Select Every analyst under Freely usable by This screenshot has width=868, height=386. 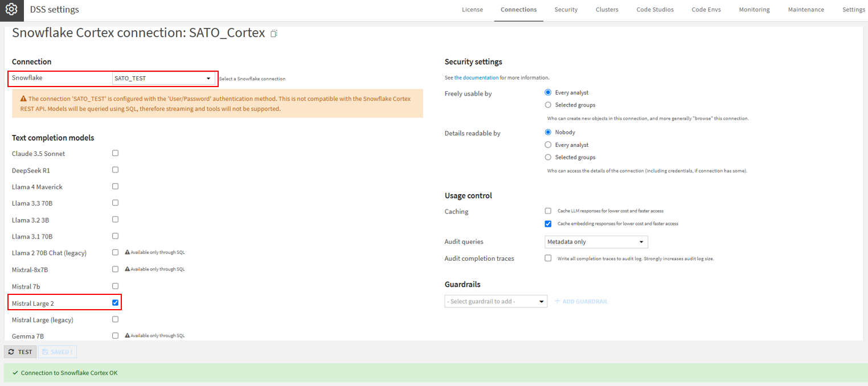click(x=548, y=92)
